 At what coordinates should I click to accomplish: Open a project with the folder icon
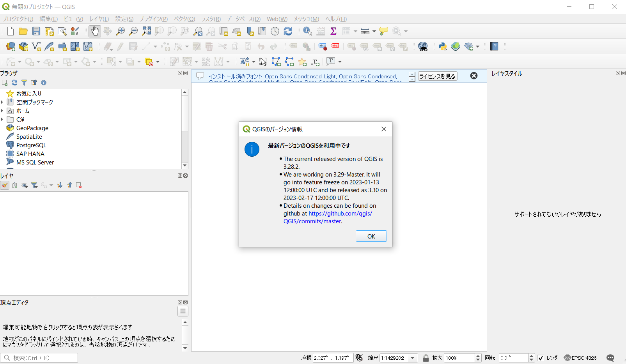tap(23, 31)
